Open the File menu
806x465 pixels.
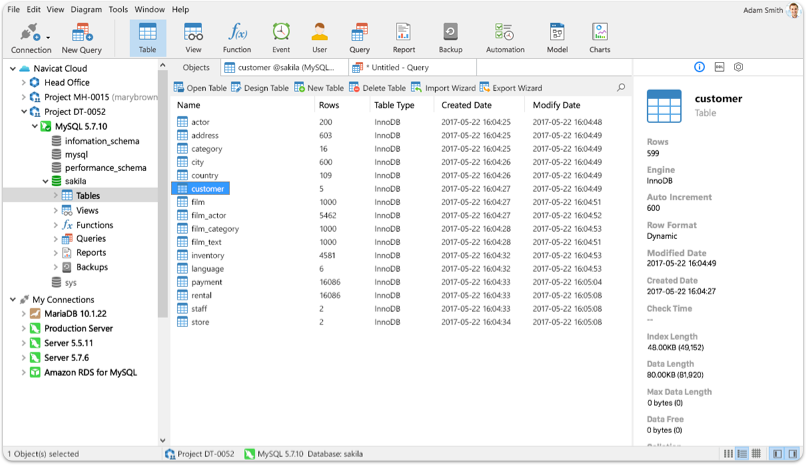(x=14, y=9)
